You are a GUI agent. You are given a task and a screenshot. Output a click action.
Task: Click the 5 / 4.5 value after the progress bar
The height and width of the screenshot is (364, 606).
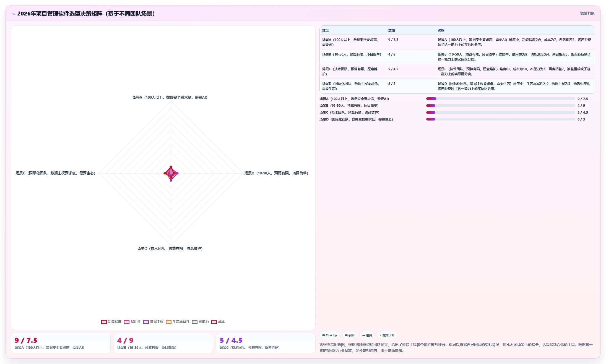point(583,112)
